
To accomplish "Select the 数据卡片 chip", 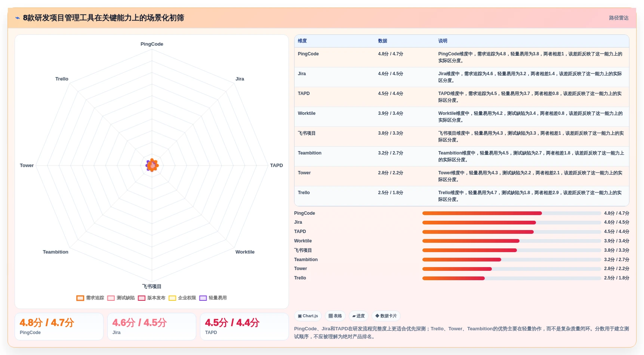I will [x=386, y=316].
